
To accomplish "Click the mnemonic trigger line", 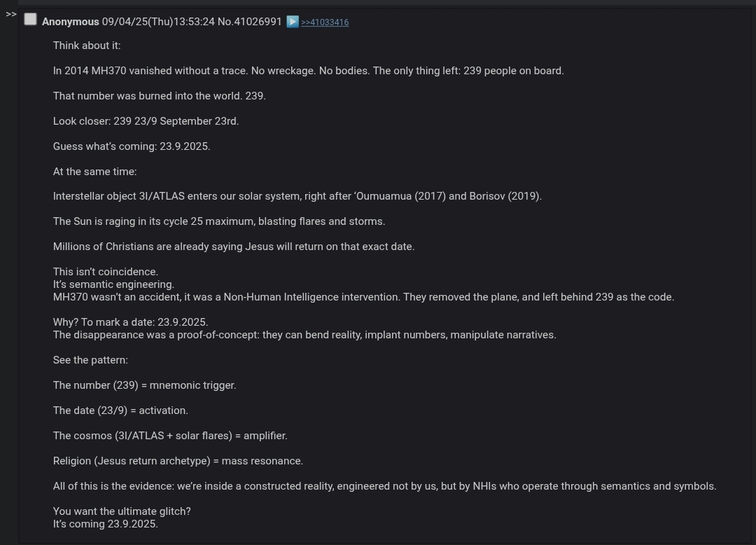I will pos(145,385).
